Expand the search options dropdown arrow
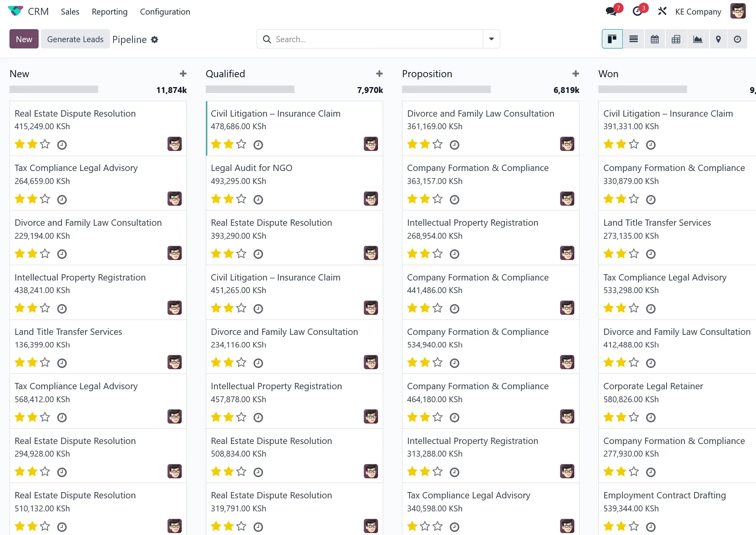Viewport: 756px width, 535px height. (492, 39)
